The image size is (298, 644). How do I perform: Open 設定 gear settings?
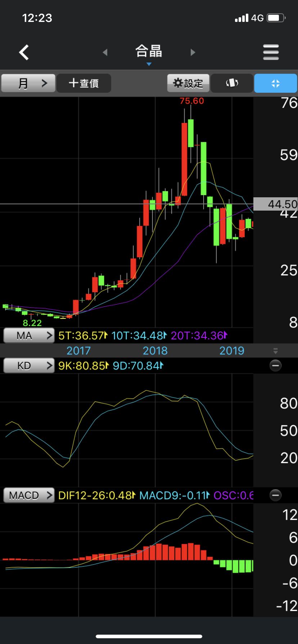coord(188,83)
